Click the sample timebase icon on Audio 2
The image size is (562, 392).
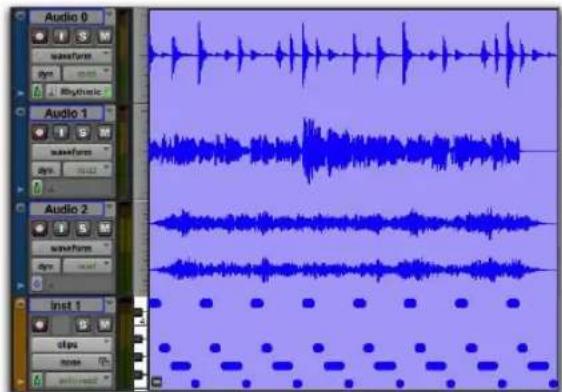[x=37, y=284]
